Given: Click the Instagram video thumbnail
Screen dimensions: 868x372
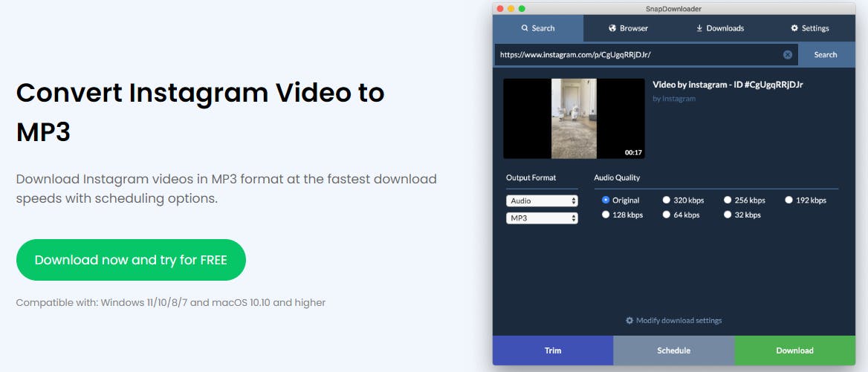Looking at the screenshot, I should tap(574, 118).
